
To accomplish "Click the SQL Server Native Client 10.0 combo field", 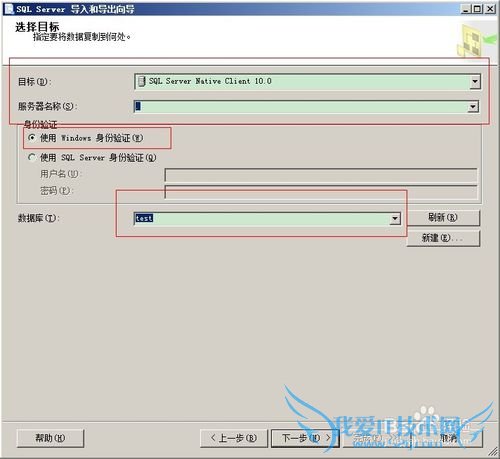I will click(307, 81).
